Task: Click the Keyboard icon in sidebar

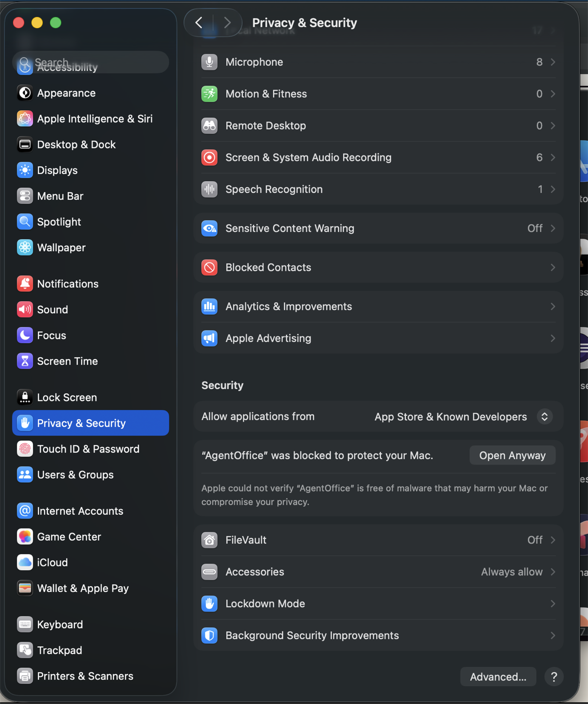Action: coord(25,625)
